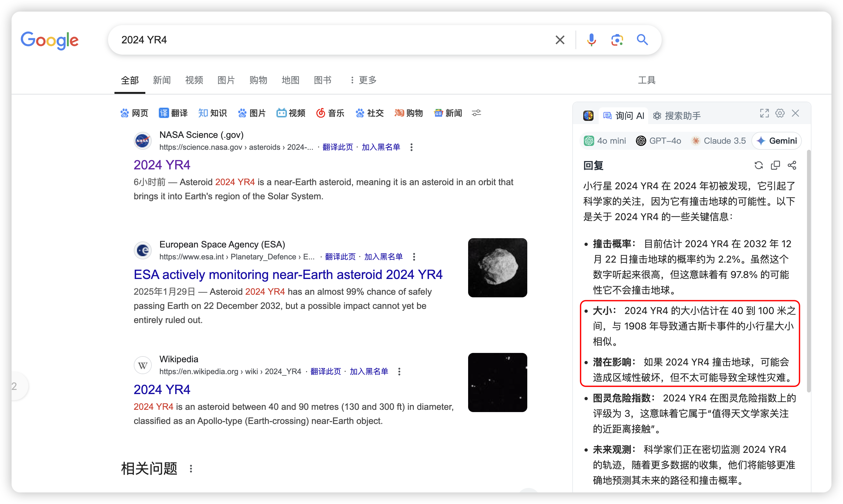Click 翻译此页 for Wikipedia result

[x=325, y=371]
